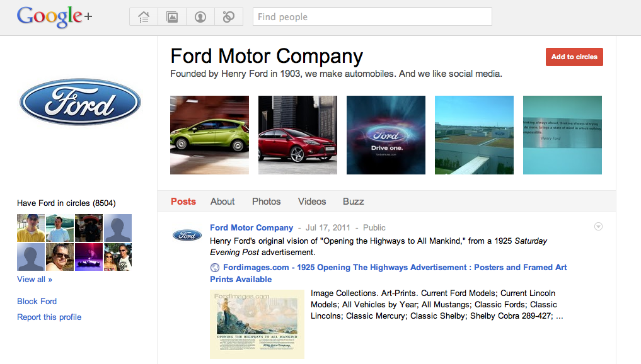
Task: Open the Home stream icon
Action: pos(144,17)
